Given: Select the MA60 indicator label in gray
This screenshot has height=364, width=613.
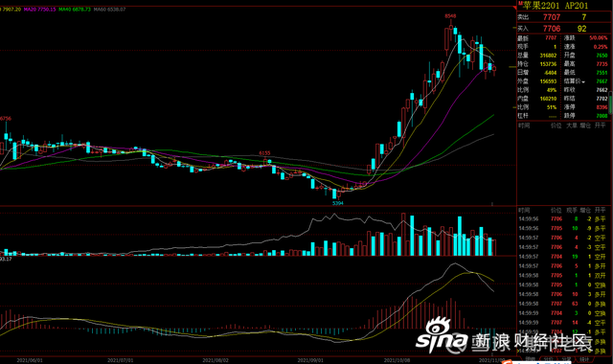Looking at the screenshot, I should (x=110, y=9).
